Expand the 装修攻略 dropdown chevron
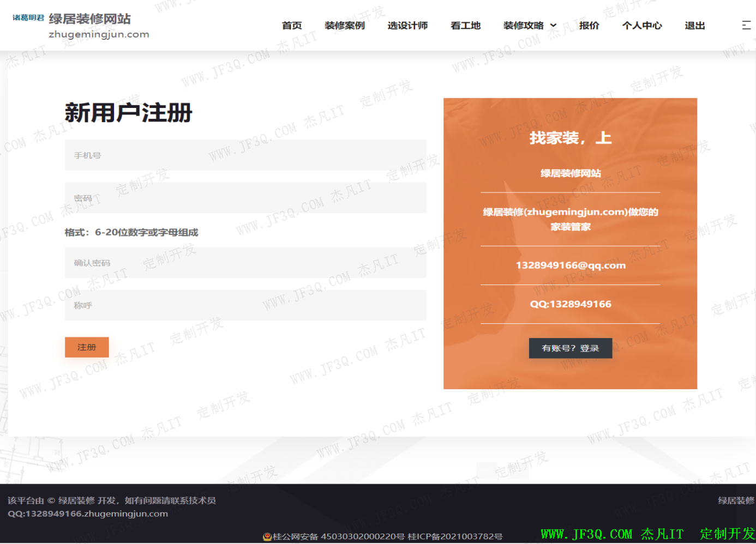 (x=553, y=26)
